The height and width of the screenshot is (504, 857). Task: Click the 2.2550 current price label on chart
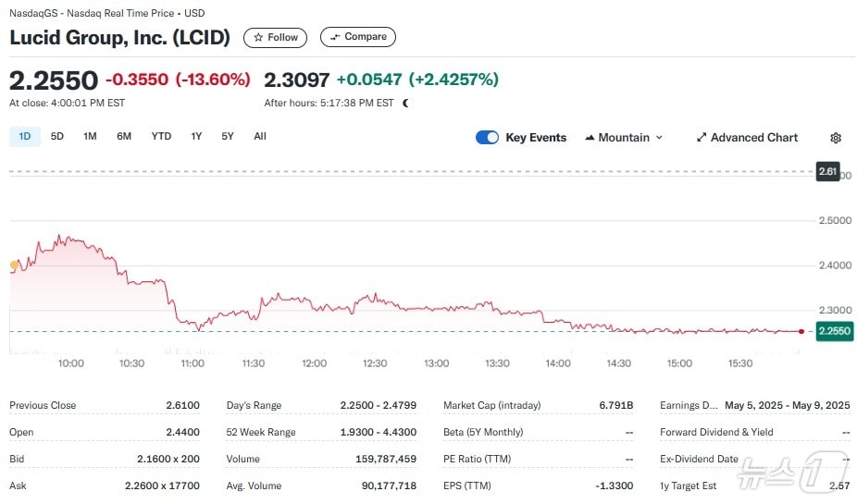(833, 331)
